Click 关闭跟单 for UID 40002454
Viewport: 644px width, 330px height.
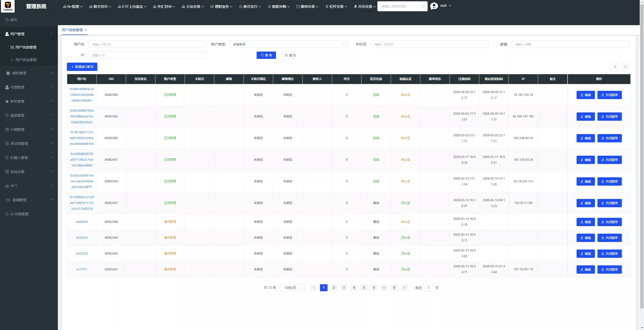[610, 181]
